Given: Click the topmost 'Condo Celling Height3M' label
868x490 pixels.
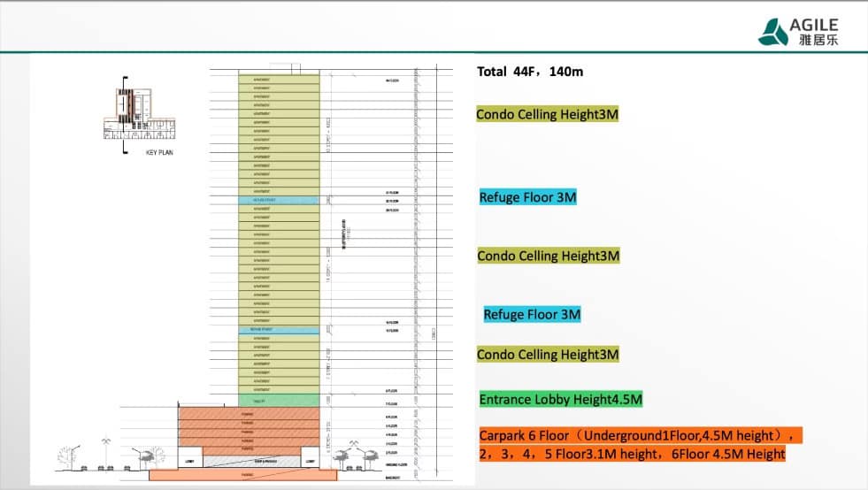Looking at the screenshot, I should (547, 115).
